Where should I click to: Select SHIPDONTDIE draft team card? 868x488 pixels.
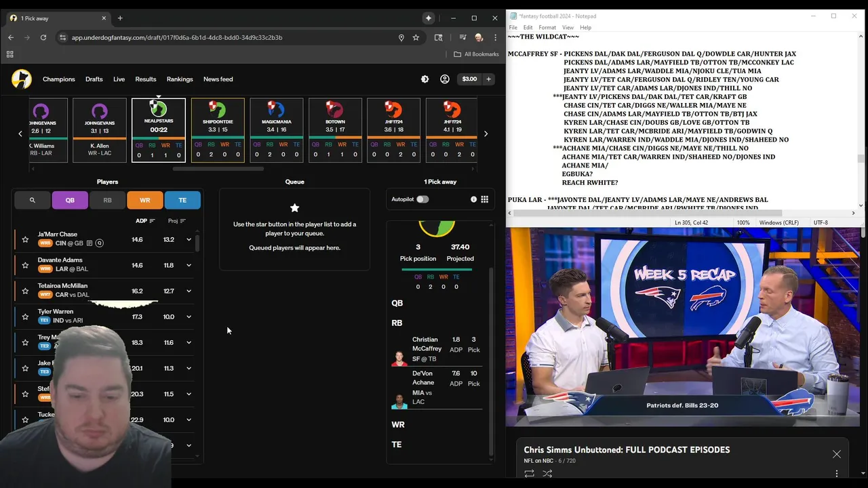pos(218,130)
